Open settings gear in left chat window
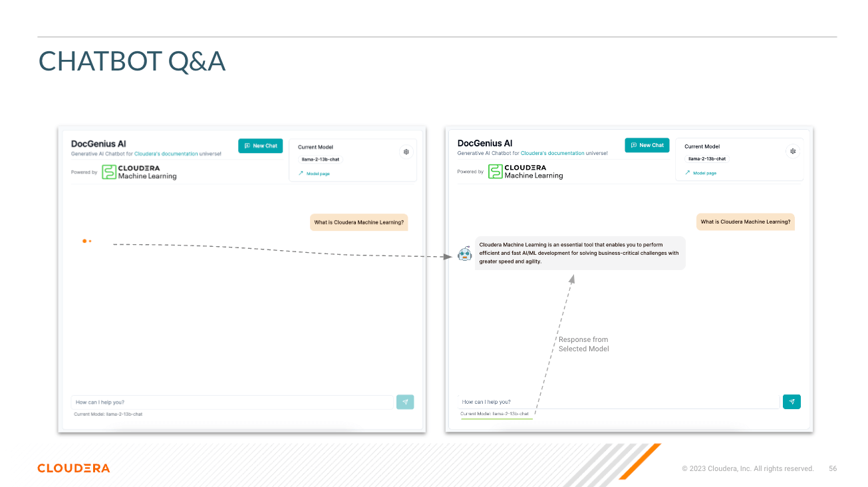 pyautogui.click(x=406, y=152)
